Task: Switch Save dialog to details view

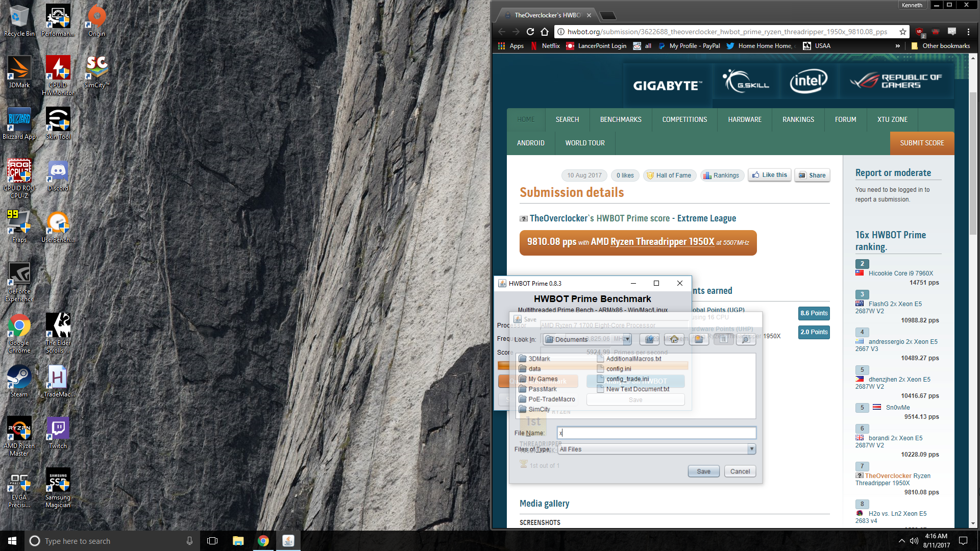Action: (746, 339)
